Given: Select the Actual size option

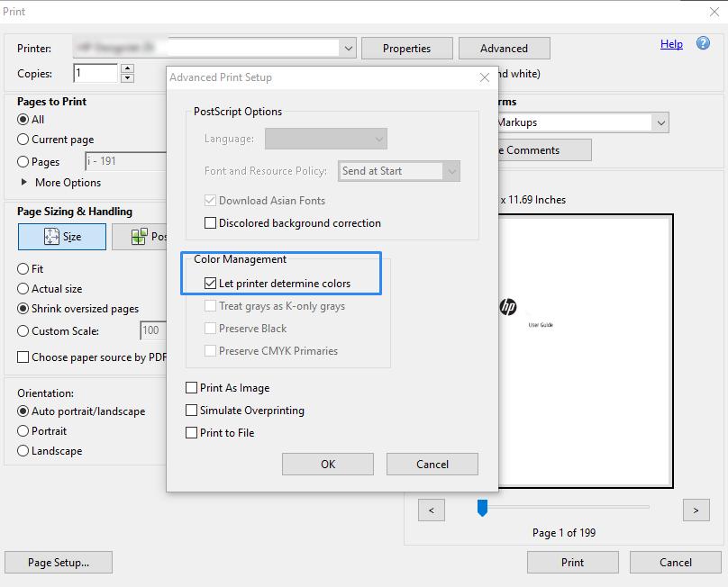Looking at the screenshot, I should (x=23, y=289).
